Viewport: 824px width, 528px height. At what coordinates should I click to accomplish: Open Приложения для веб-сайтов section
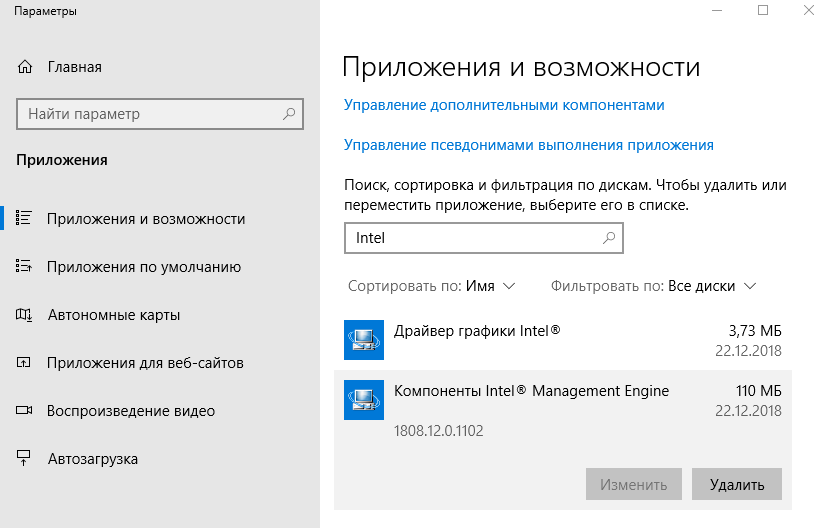pyautogui.click(x=145, y=363)
